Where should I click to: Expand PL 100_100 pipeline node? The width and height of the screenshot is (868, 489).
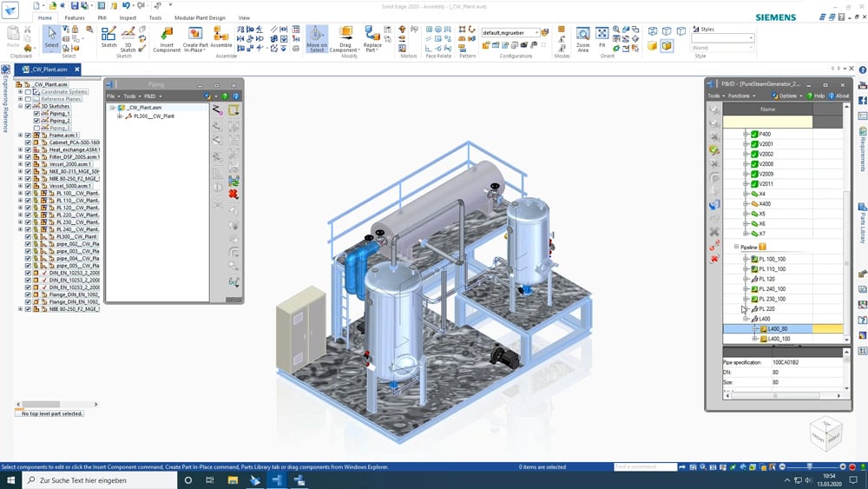(746, 259)
